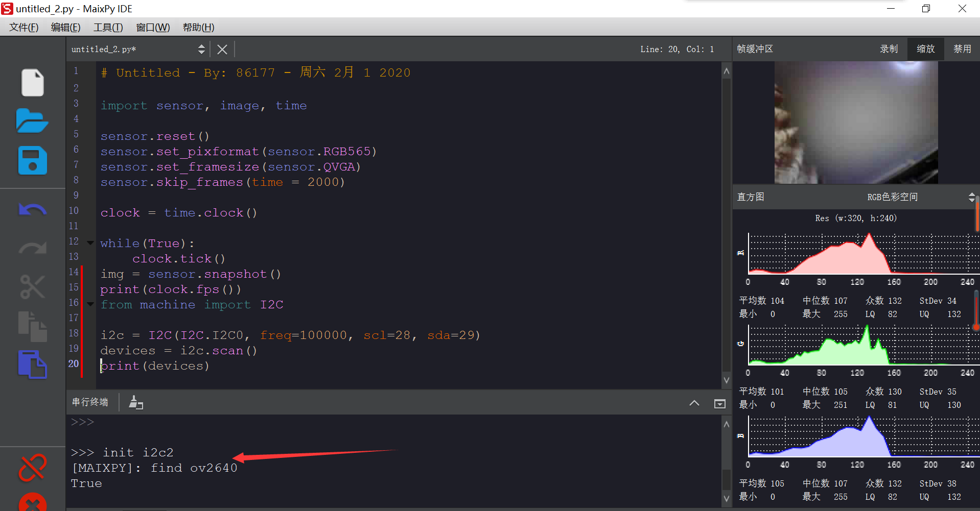Open a file using the folder icon
This screenshot has width=980, height=511.
(33, 121)
